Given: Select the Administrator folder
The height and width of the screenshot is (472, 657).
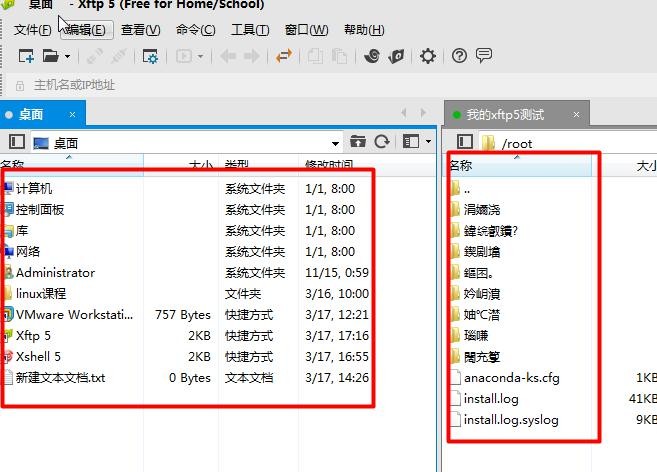Looking at the screenshot, I should pos(55,272).
